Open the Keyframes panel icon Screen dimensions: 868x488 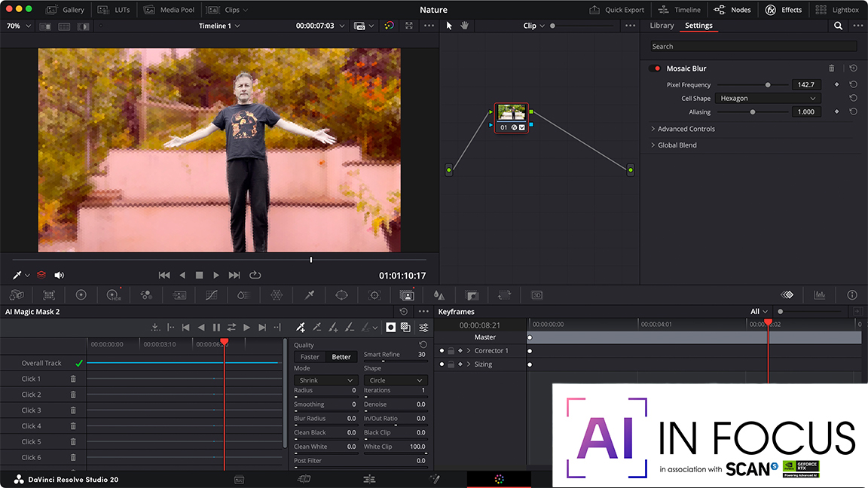coord(787,295)
